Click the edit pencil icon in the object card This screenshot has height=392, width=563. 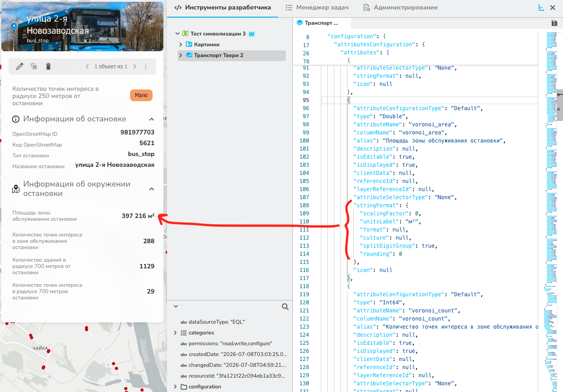pos(19,67)
